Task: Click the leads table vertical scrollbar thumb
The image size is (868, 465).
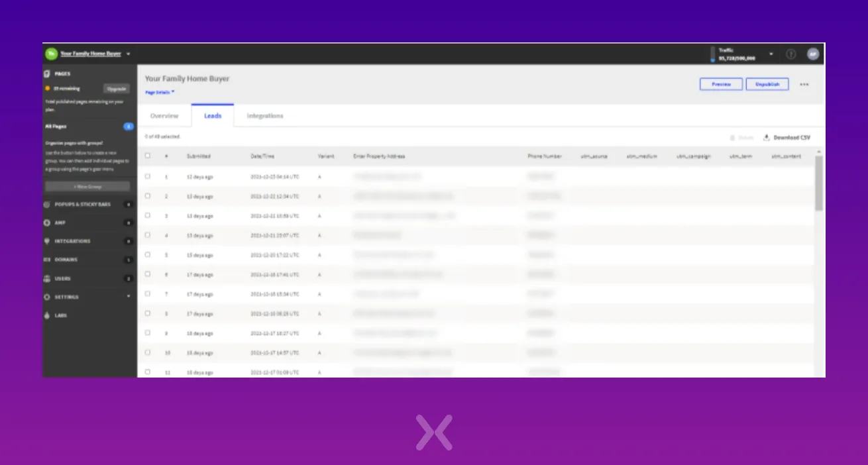Action: point(819,183)
